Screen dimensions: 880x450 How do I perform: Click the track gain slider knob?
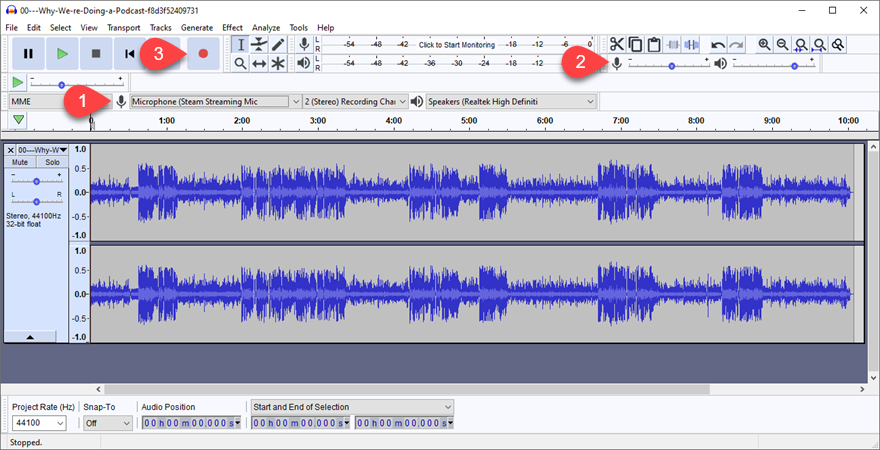(x=37, y=181)
